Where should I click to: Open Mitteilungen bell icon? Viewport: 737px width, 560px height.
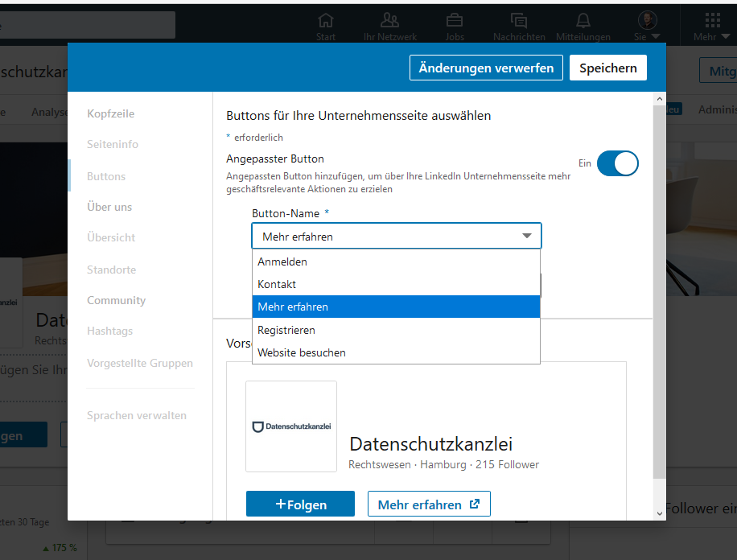[x=583, y=21]
